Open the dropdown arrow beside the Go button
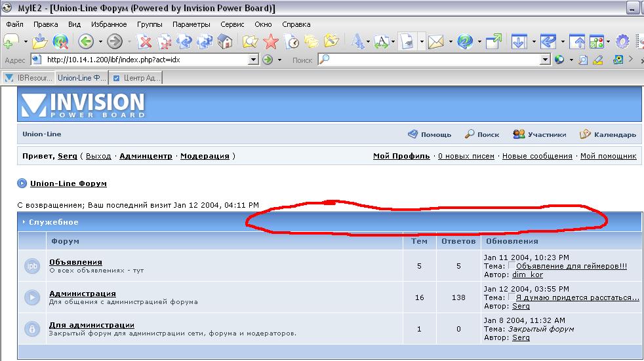644x361 pixels. [x=279, y=60]
